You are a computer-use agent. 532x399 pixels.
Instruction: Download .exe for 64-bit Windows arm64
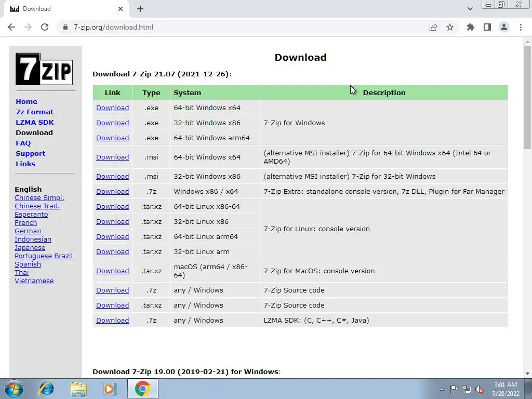112,138
